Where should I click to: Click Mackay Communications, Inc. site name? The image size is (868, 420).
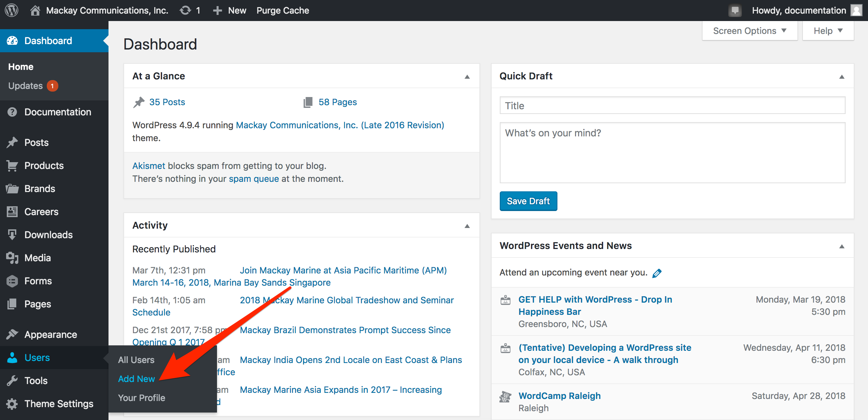point(107,11)
